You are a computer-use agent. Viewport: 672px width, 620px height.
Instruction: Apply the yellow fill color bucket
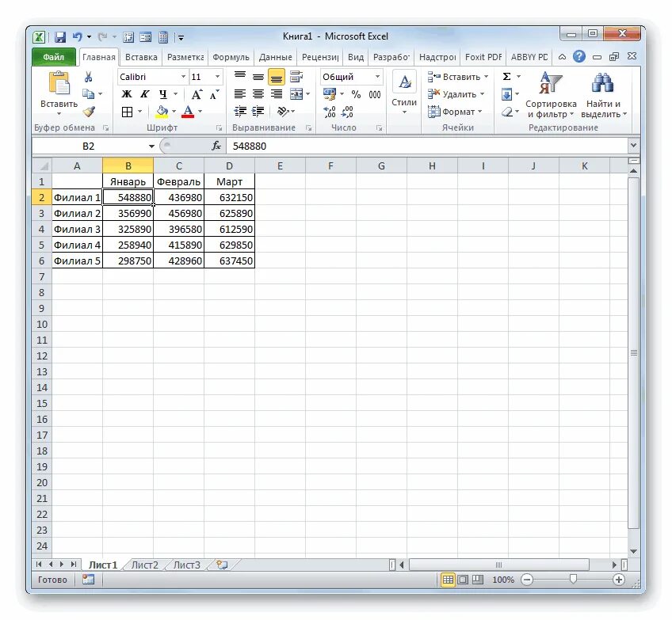pos(162,112)
